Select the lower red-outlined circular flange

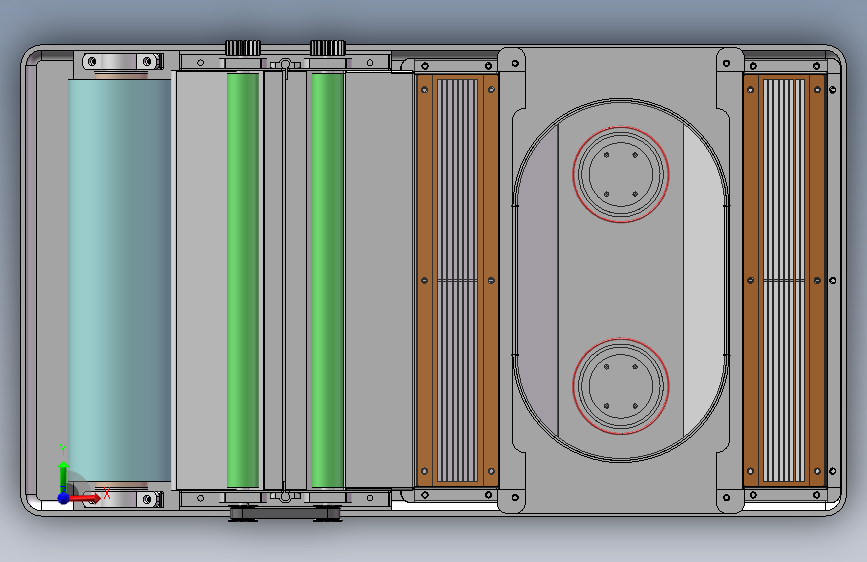tap(621, 386)
